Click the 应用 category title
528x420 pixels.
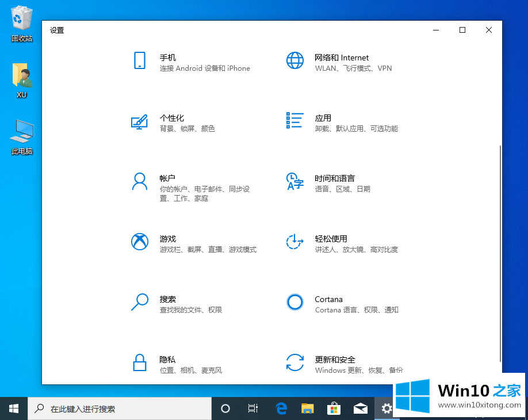pos(323,118)
